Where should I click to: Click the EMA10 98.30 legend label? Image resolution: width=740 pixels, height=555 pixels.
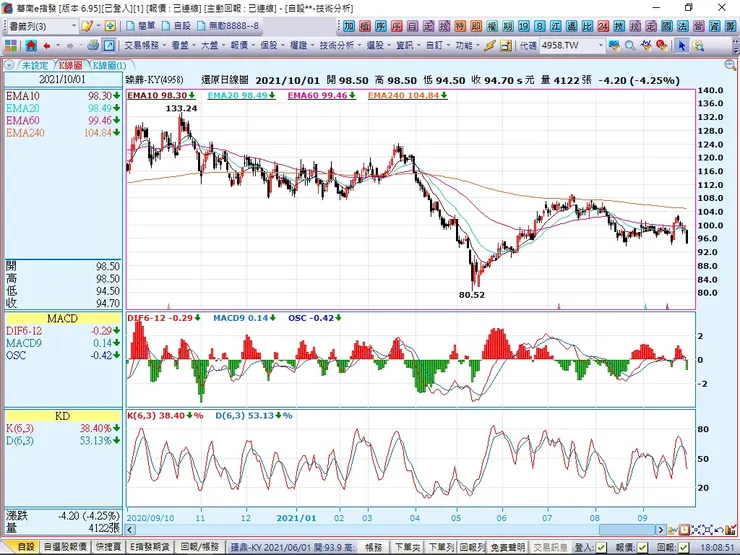(x=161, y=95)
